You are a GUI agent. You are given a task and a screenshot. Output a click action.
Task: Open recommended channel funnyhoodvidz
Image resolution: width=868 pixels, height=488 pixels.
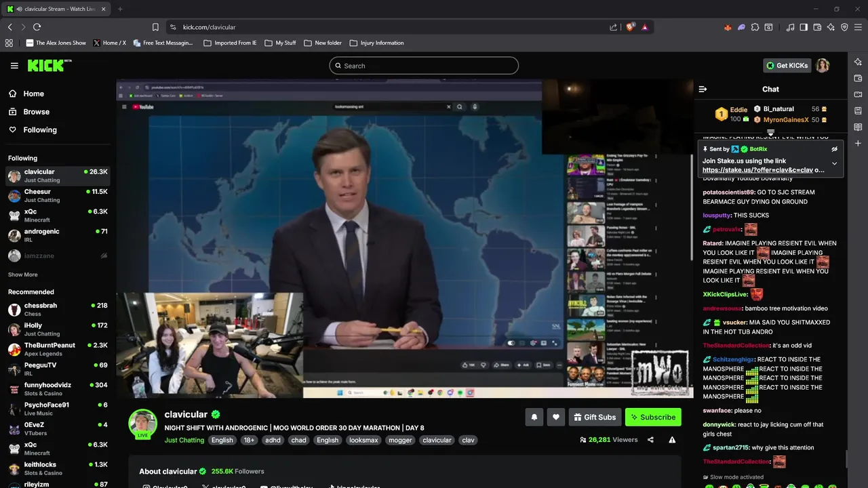pyautogui.click(x=58, y=389)
